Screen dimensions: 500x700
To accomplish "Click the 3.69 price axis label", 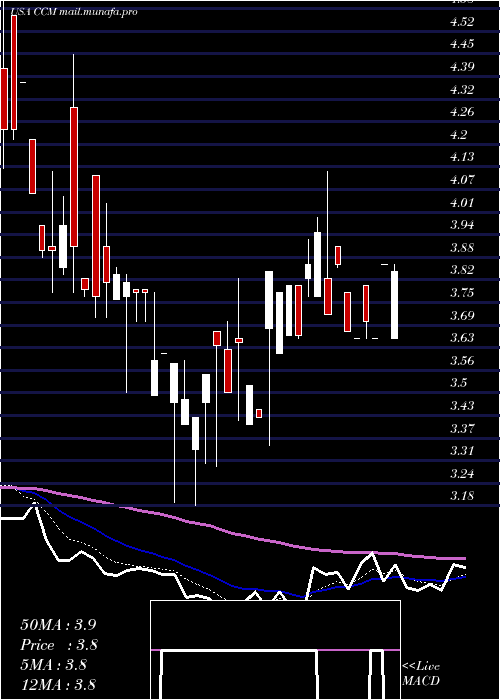I will [x=462, y=316].
